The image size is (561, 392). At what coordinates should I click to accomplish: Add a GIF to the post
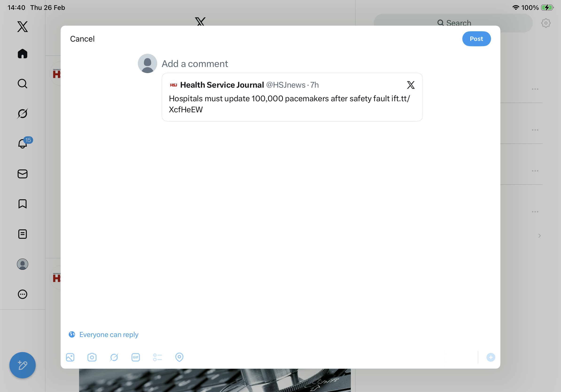click(136, 357)
